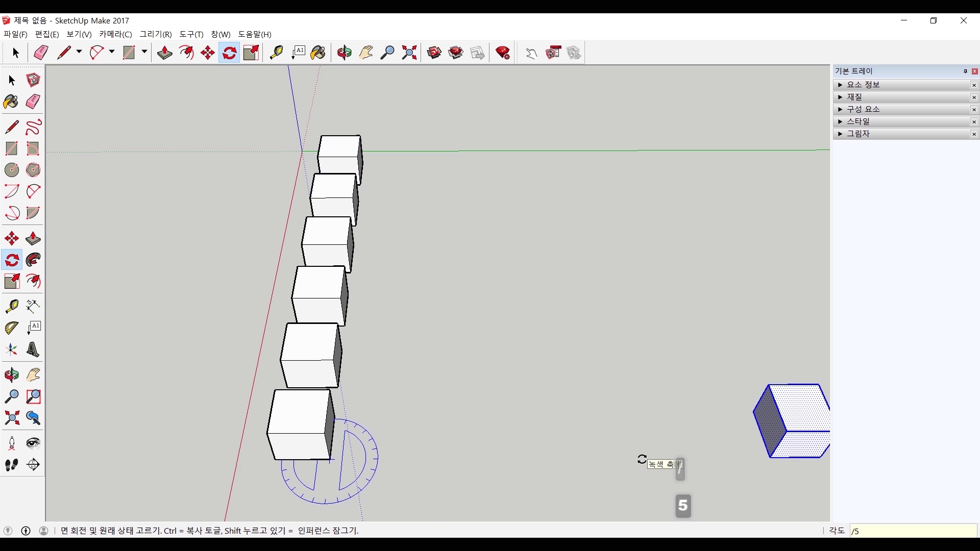Toggle pin on 기본 트레이
The width and height of the screenshot is (980, 551).
(x=965, y=71)
